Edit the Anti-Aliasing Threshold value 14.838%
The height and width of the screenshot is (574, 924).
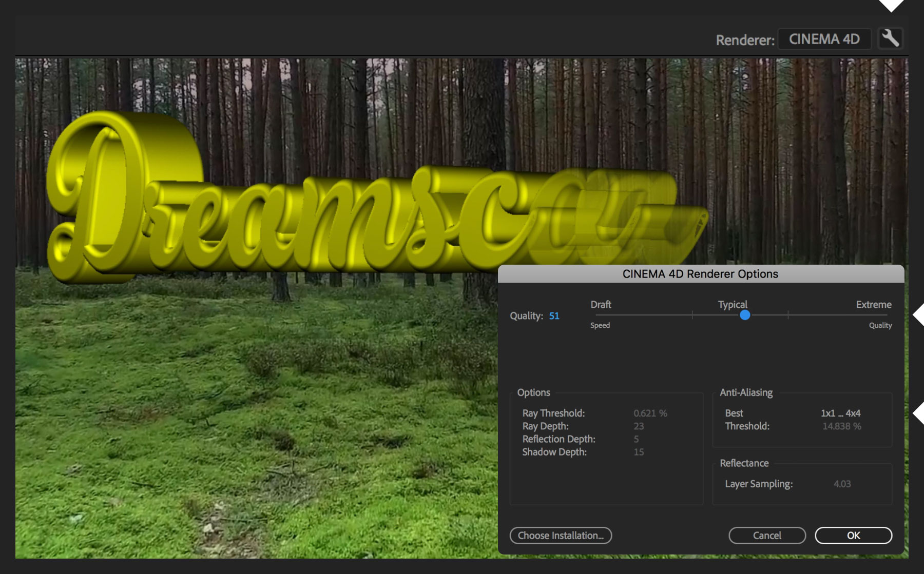(x=841, y=426)
